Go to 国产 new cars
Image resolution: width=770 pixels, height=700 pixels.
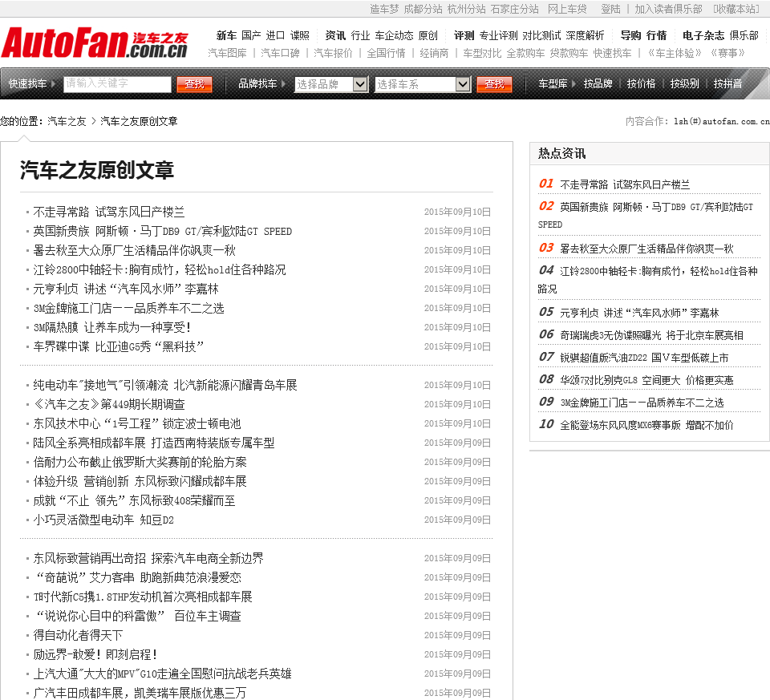pyautogui.click(x=251, y=35)
